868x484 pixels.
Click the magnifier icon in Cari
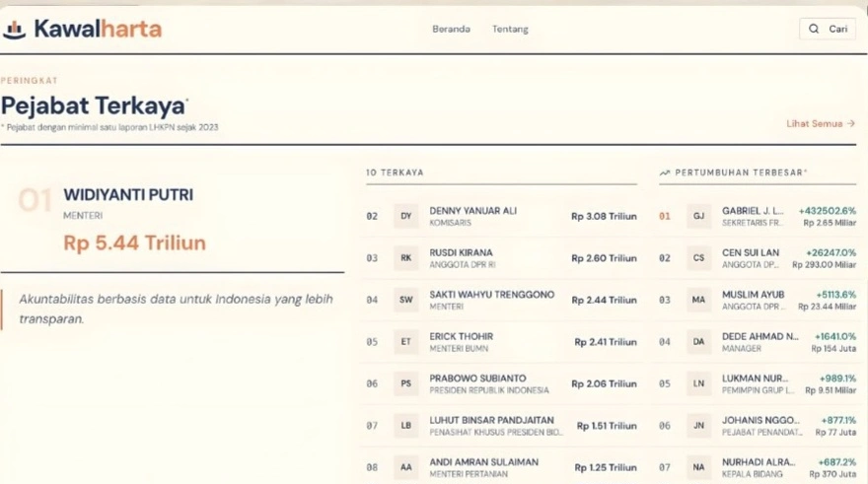pyautogui.click(x=814, y=29)
